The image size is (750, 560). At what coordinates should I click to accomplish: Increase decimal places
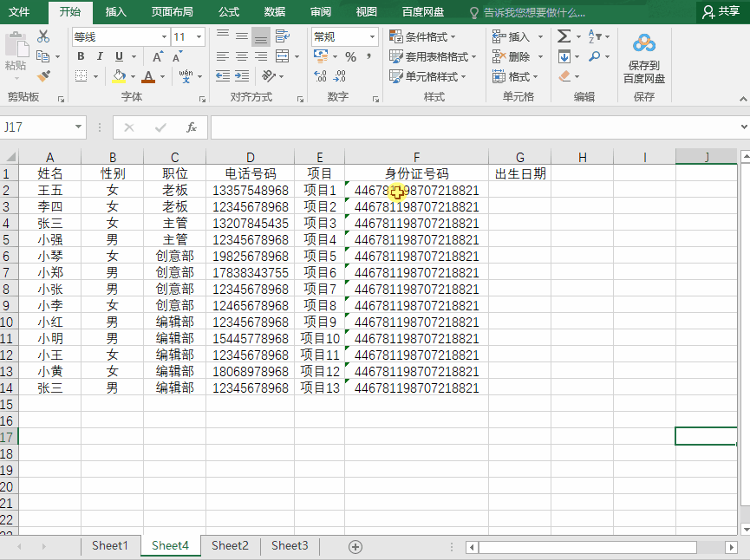pos(320,76)
